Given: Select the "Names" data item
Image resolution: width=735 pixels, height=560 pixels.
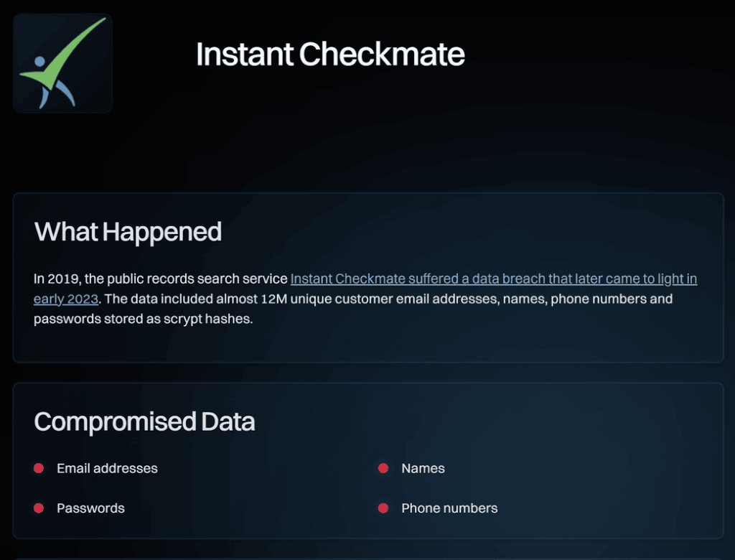Looking at the screenshot, I should point(423,469).
